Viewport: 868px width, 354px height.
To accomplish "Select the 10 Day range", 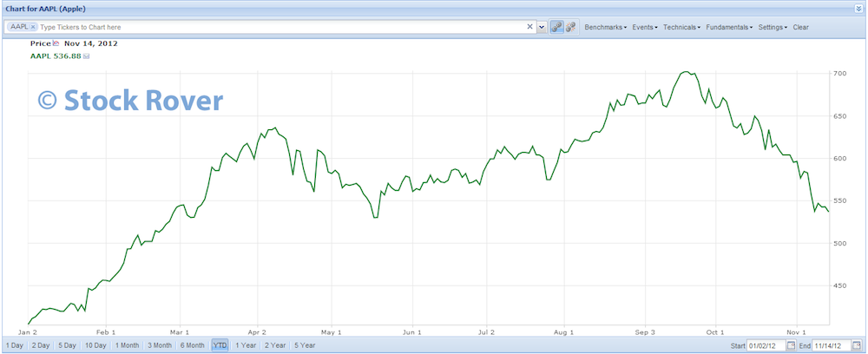I will 95,345.
